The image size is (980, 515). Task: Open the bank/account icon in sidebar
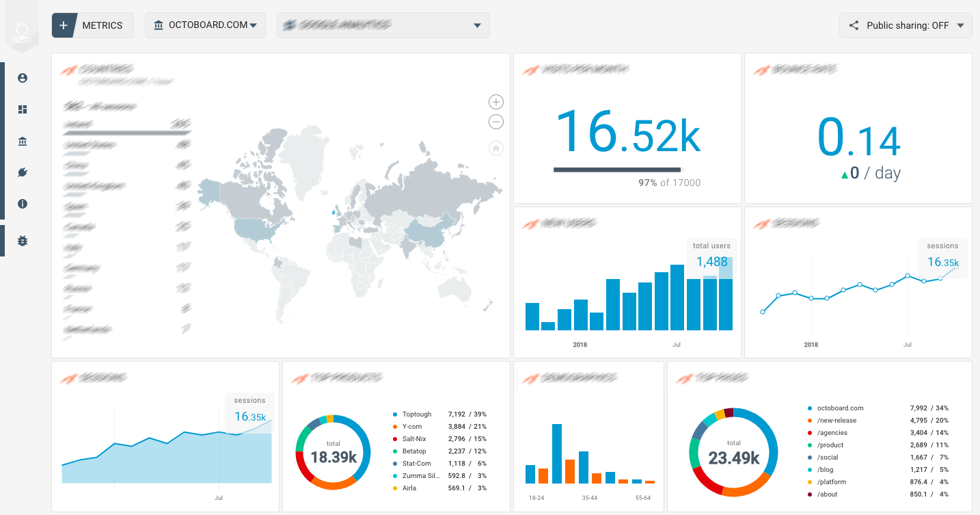point(22,141)
